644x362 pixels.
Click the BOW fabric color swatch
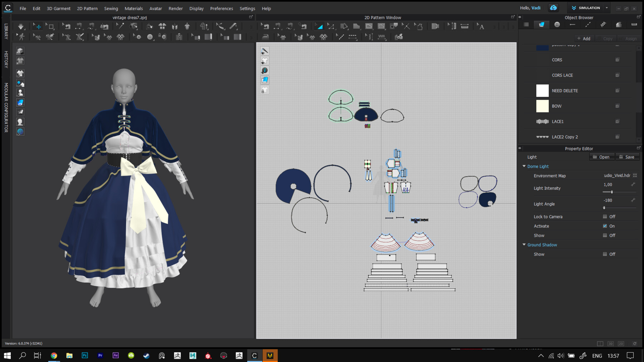point(542,106)
